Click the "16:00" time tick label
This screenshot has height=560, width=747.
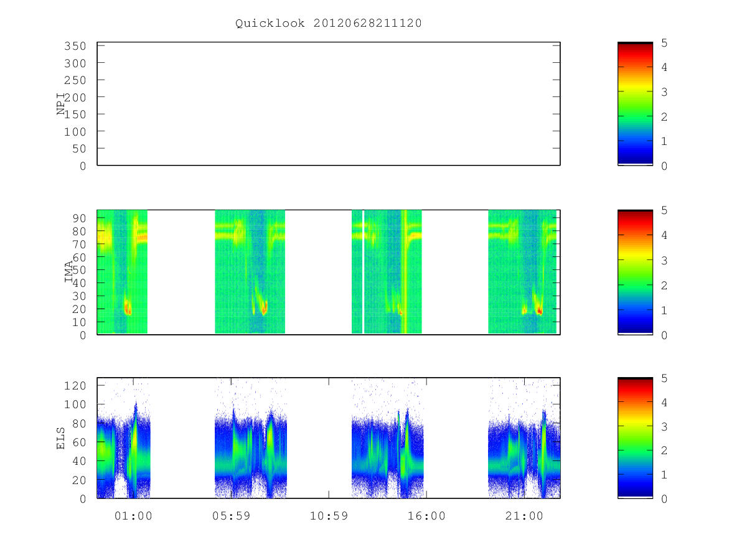(426, 516)
